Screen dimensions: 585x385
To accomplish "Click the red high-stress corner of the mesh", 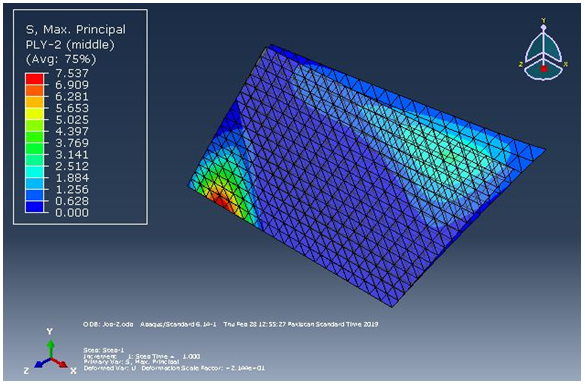I will point(222,202).
